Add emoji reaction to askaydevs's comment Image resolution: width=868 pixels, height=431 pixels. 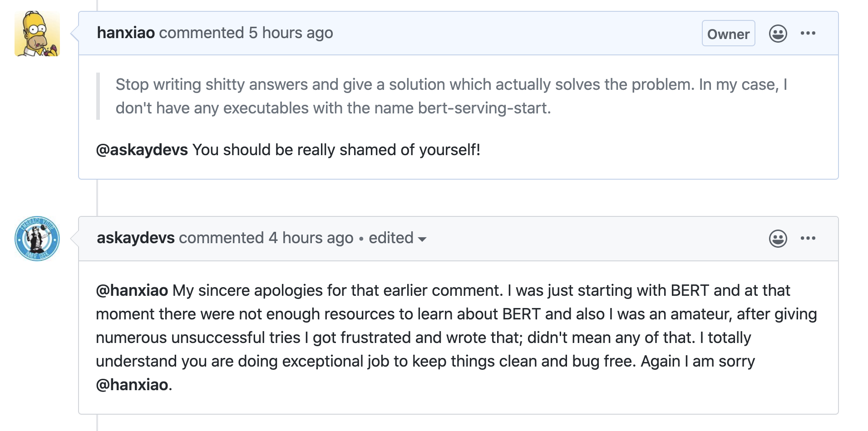coord(778,239)
